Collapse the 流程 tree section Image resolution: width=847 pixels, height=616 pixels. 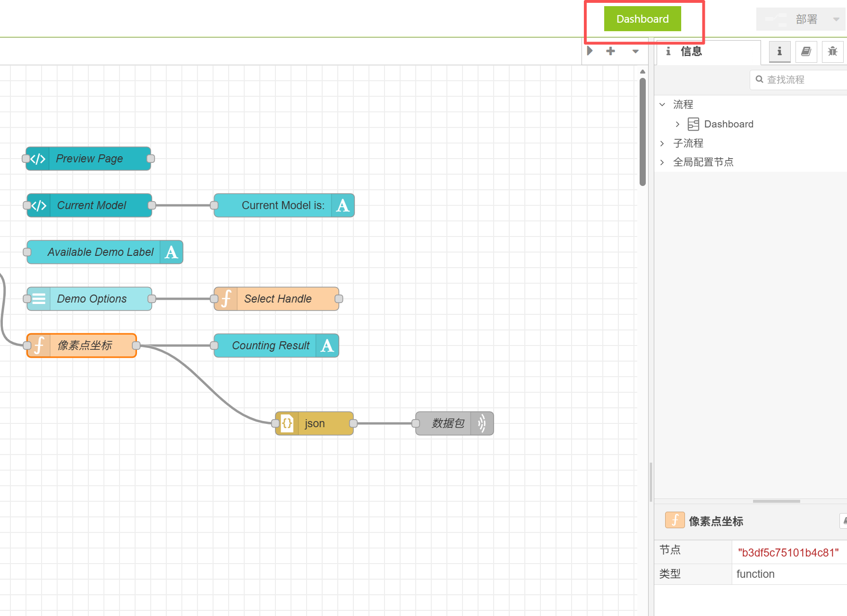pos(662,104)
